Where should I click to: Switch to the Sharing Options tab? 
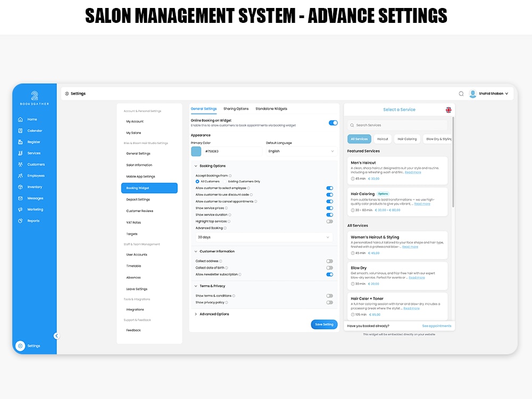pos(236,109)
